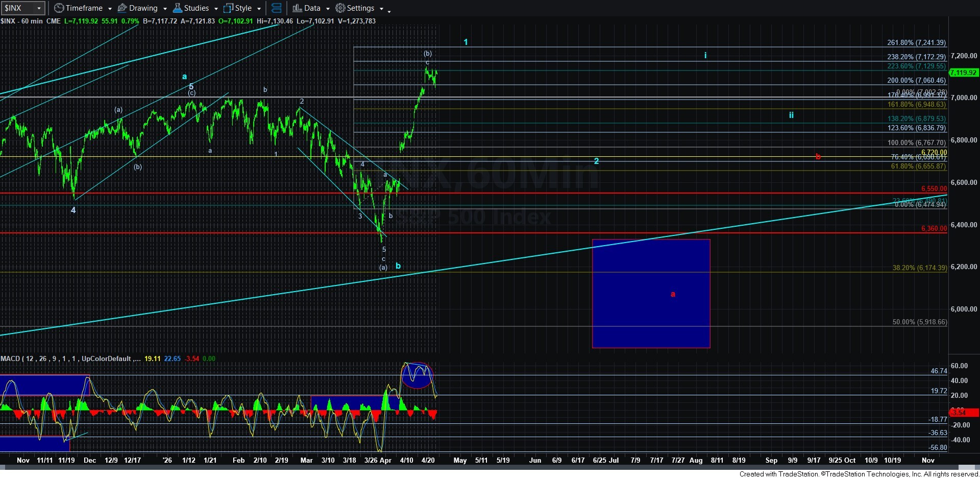Expand the Timeframe dropdown arrow

[110, 9]
